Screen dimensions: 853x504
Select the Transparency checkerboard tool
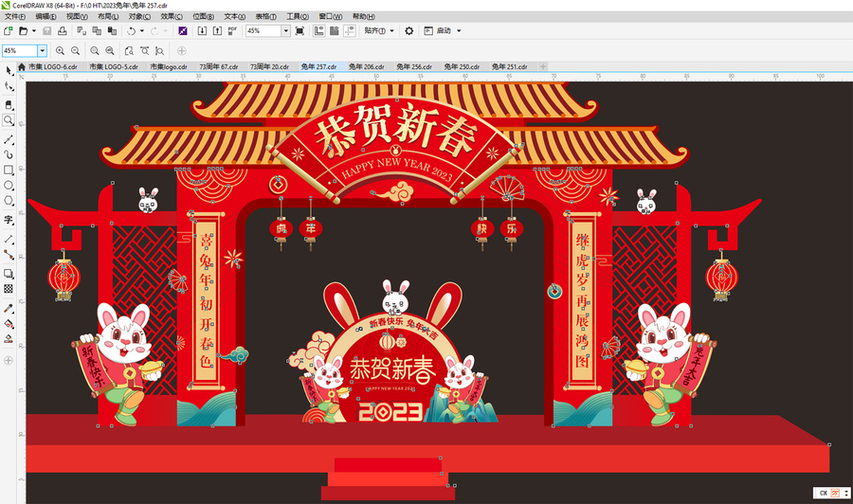point(9,289)
